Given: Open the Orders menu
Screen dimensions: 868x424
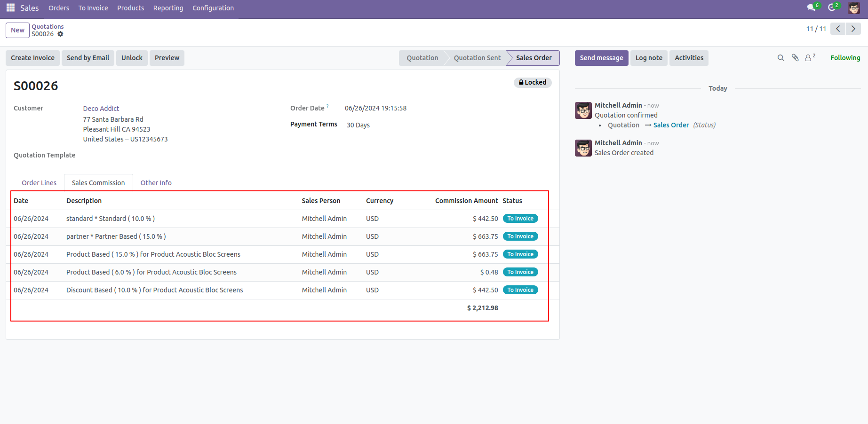Looking at the screenshot, I should pyautogui.click(x=58, y=8).
